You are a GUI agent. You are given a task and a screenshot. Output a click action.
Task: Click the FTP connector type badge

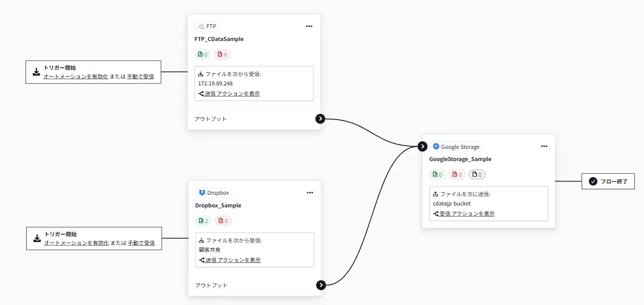click(207, 26)
